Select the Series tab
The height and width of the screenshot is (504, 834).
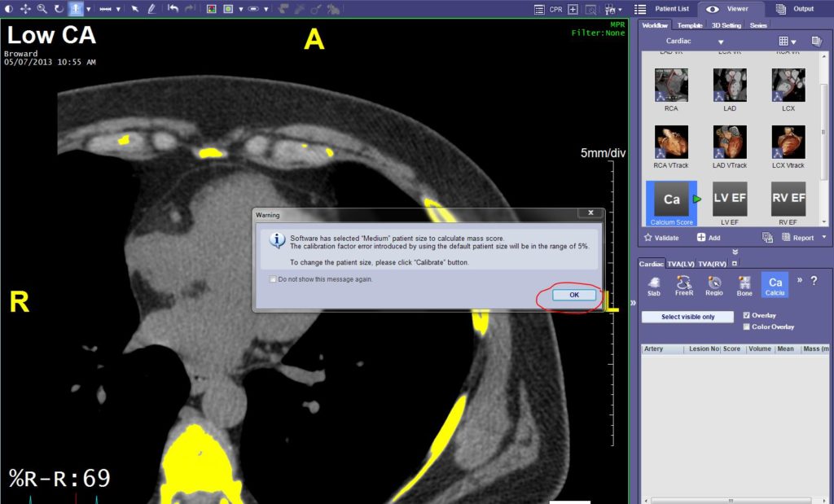coord(758,25)
